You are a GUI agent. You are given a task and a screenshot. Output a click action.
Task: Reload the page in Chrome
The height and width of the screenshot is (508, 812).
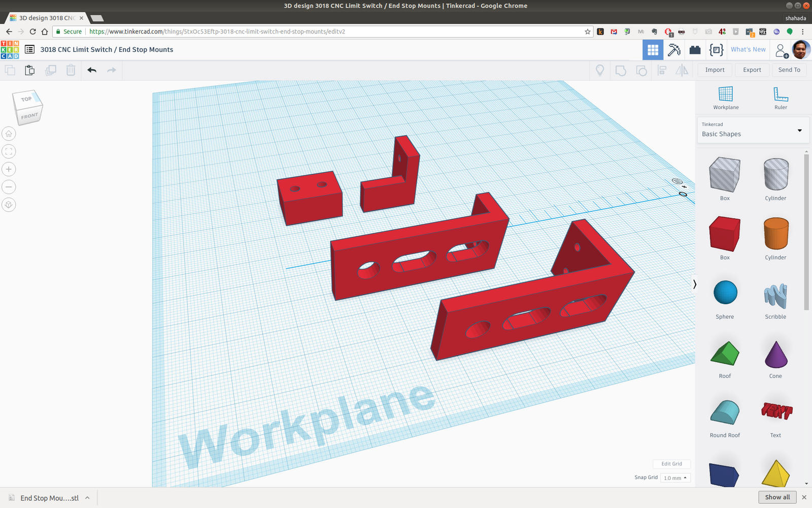33,31
